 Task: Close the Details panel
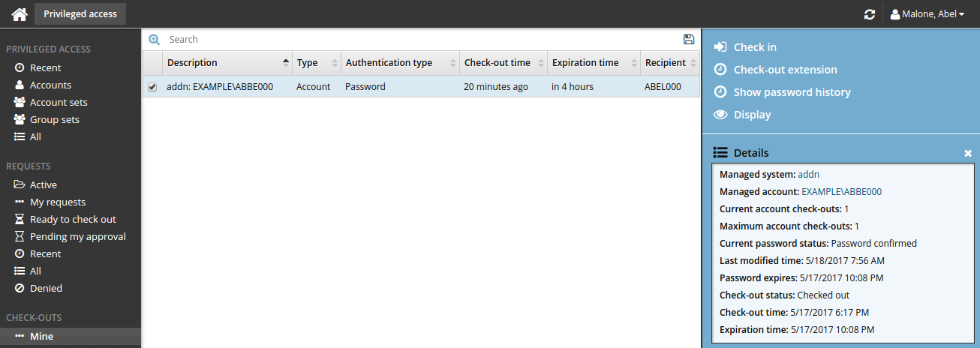pyautogui.click(x=968, y=153)
